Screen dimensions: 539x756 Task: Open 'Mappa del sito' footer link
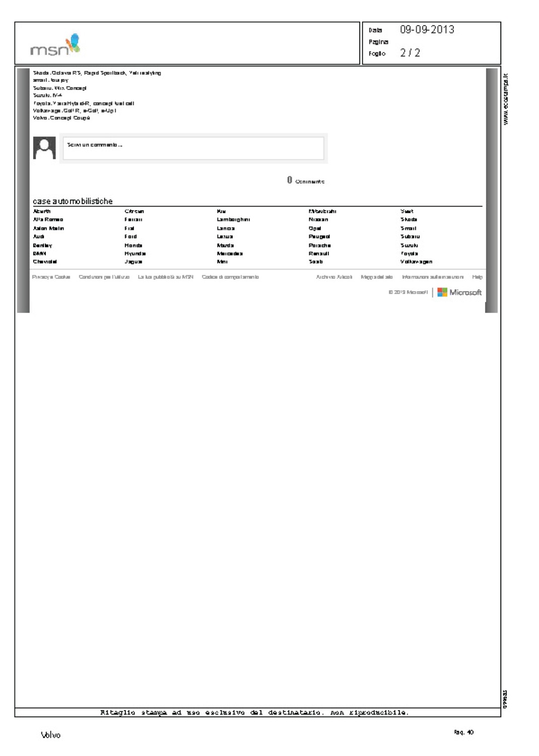click(x=376, y=277)
